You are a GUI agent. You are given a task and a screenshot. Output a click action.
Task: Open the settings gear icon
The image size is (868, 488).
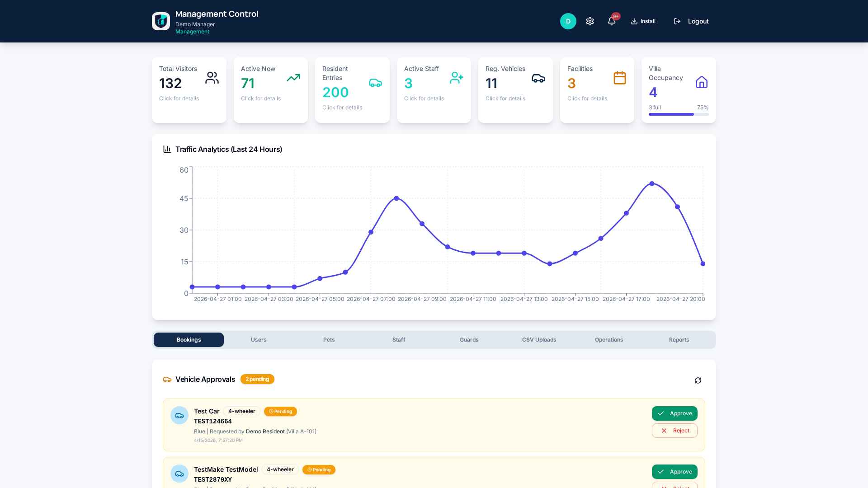pos(590,21)
